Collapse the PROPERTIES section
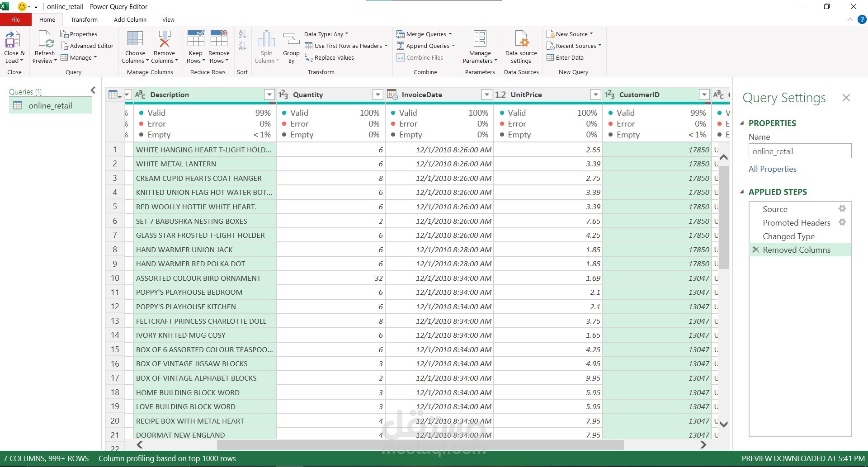This screenshot has width=868, height=467. (x=742, y=123)
